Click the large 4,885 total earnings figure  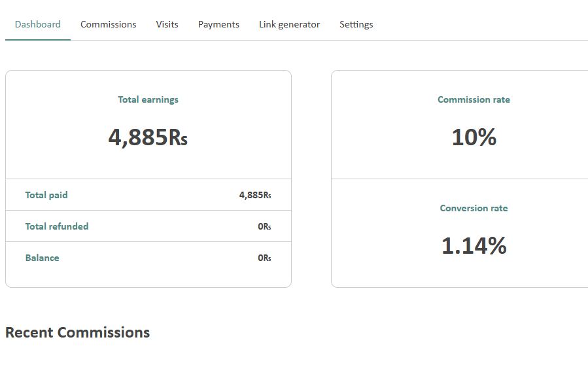[138, 137]
